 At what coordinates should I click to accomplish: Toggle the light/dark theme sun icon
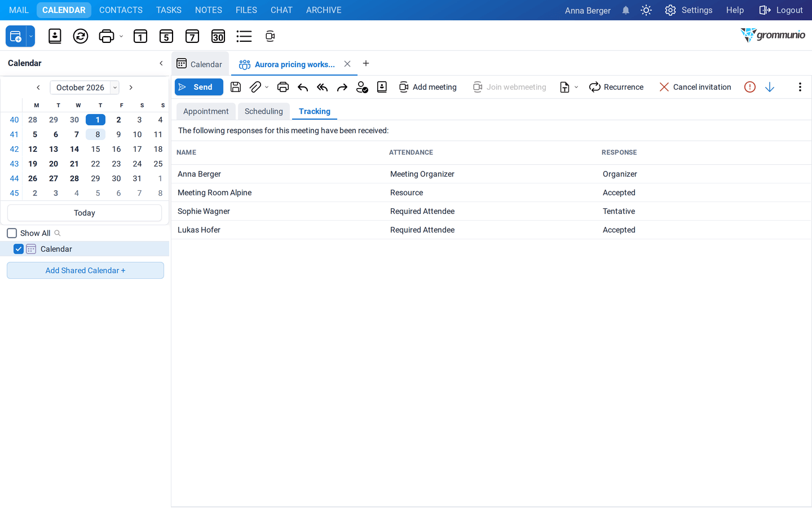point(646,10)
